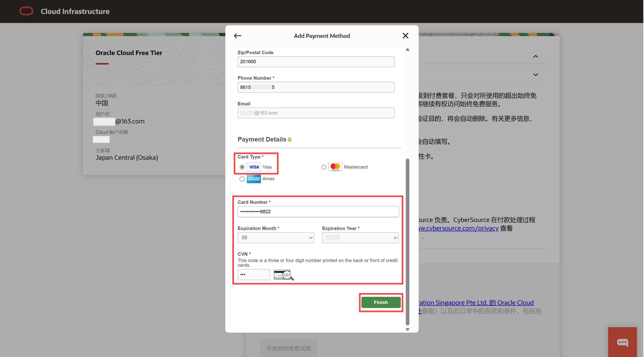Select Amex radio button
Viewport: 644px width, 357px height.
pyautogui.click(x=242, y=179)
